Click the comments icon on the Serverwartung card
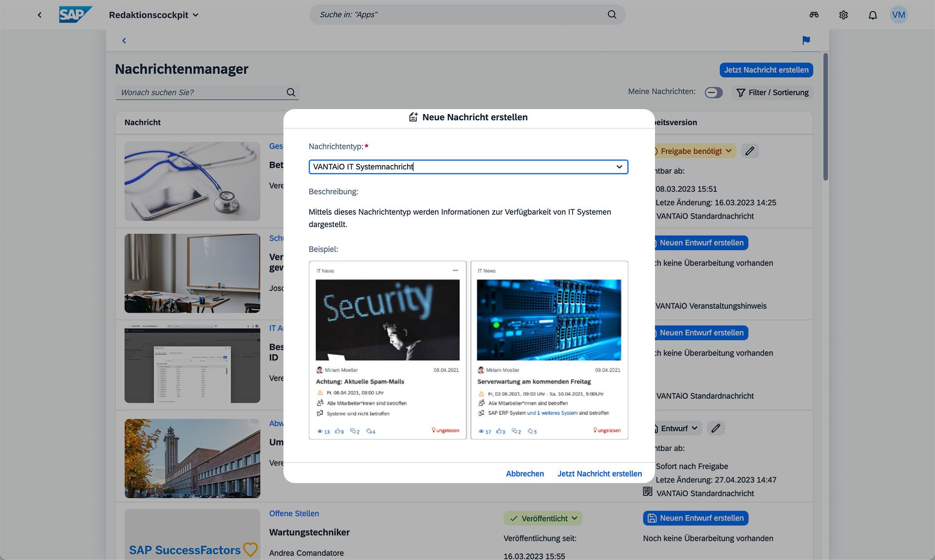This screenshot has height=560, width=935. 514,431
